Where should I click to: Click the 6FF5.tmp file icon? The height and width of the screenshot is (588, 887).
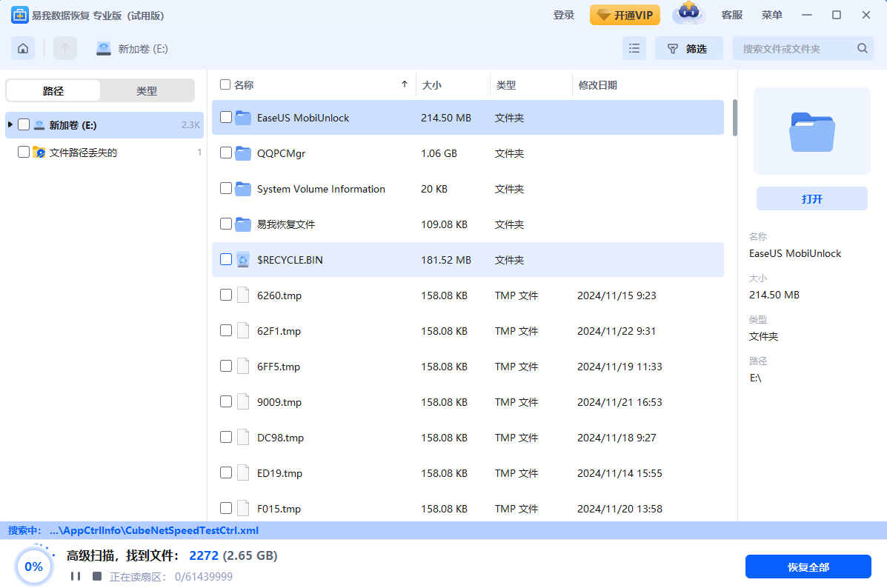[243, 367]
